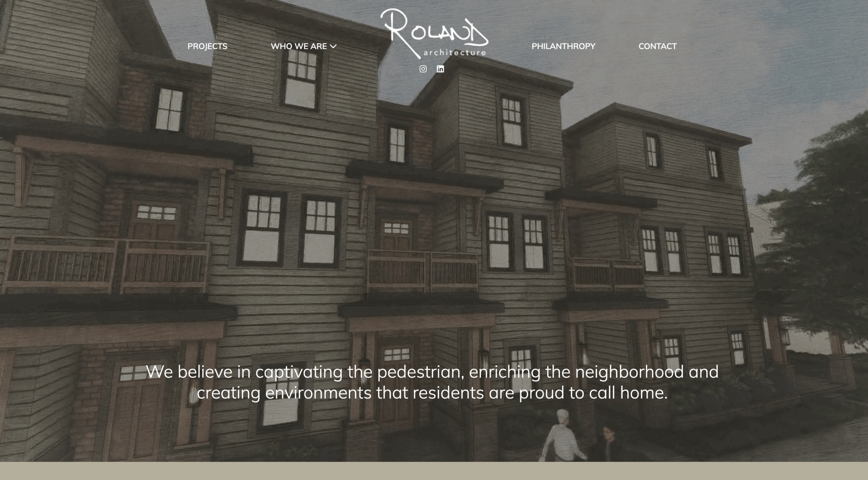
Task: Go to the Philanthropy page
Action: pos(563,46)
